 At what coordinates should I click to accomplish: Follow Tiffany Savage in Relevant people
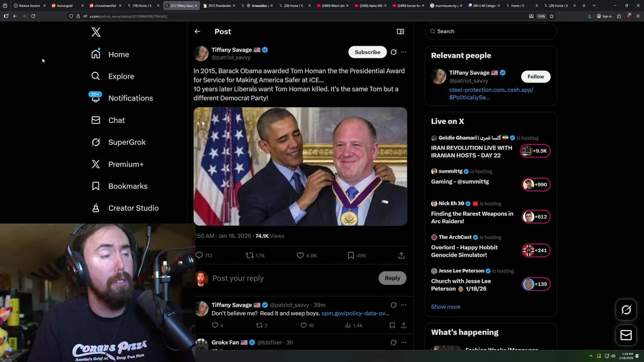pos(535,76)
